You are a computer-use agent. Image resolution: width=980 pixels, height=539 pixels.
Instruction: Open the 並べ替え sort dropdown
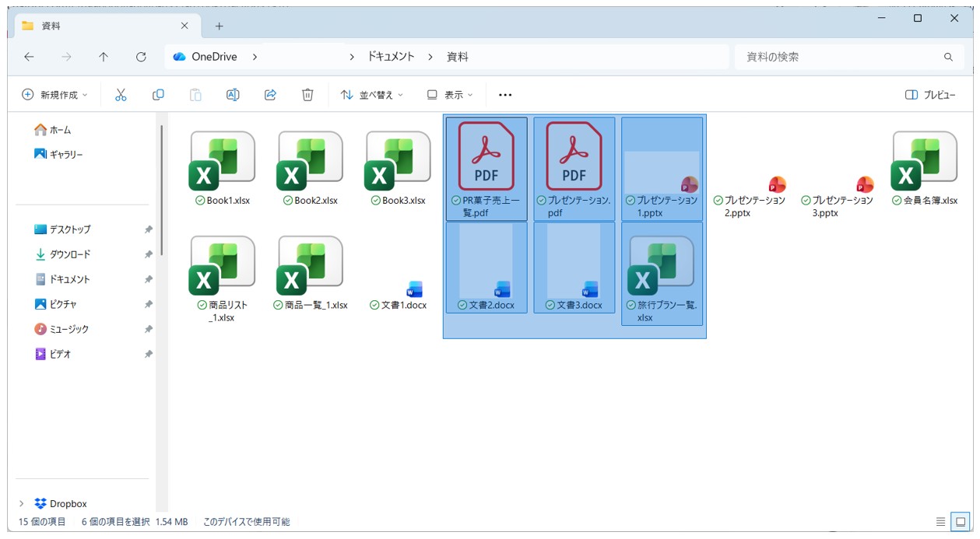372,95
